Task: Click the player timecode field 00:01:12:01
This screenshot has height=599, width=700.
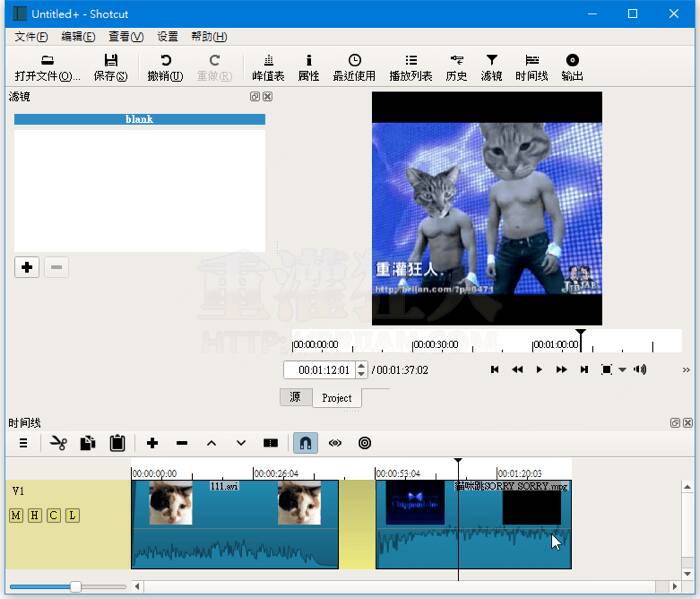Action: (x=320, y=370)
